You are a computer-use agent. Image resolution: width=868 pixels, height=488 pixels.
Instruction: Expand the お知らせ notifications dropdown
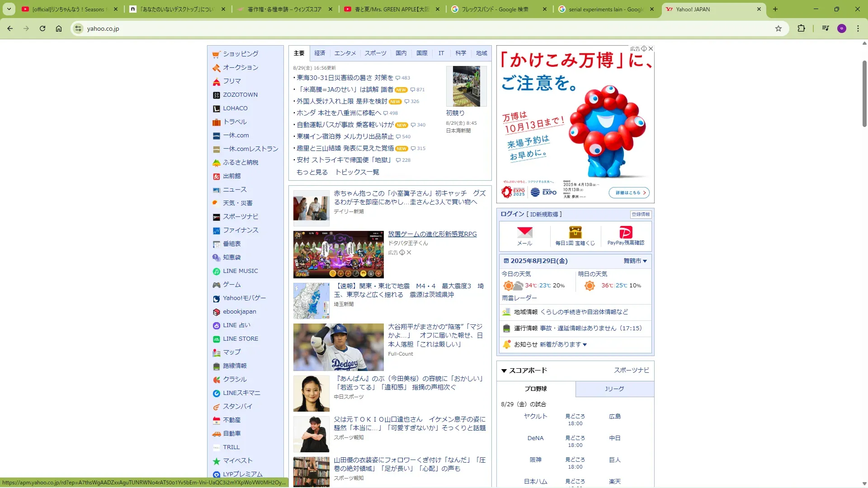585,345
